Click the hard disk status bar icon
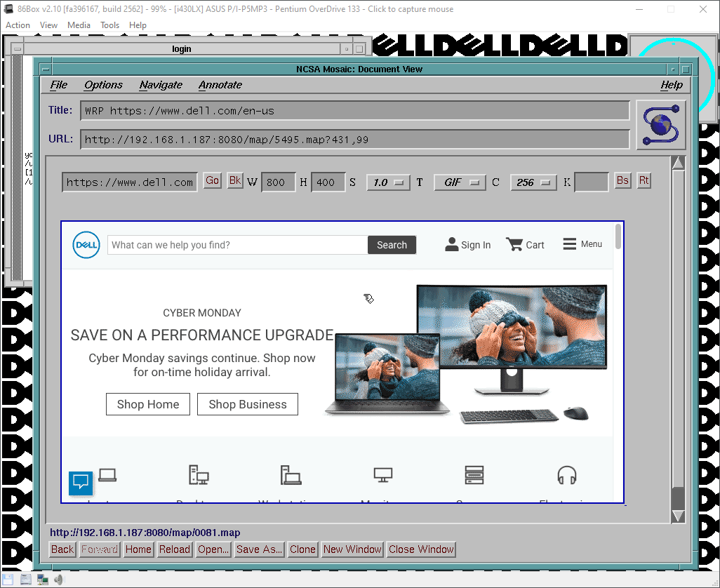720x588 pixels. coord(26,580)
